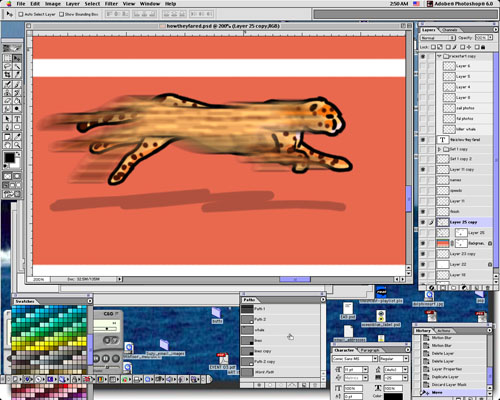
Task: Show the names layer
Action: click(x=423, y=180)
